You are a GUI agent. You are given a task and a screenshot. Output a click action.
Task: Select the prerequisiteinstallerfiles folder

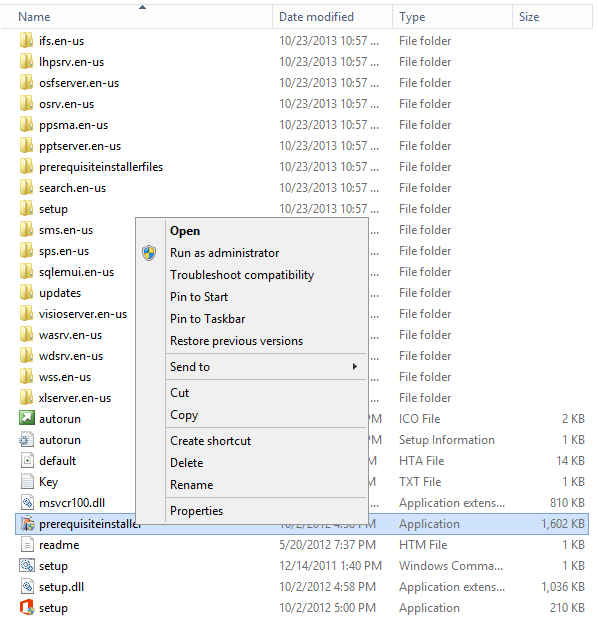pos(101,167)
